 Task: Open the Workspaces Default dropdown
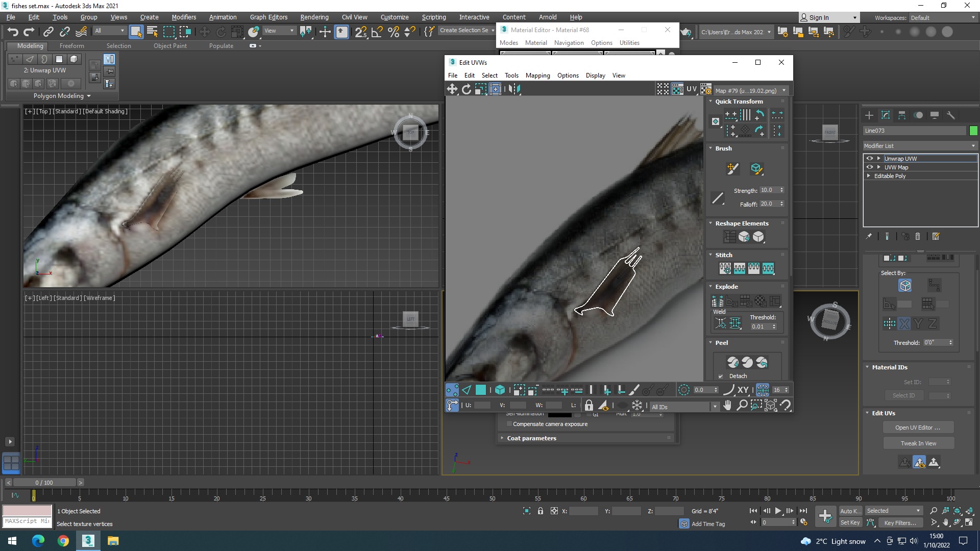click(943, 17)
